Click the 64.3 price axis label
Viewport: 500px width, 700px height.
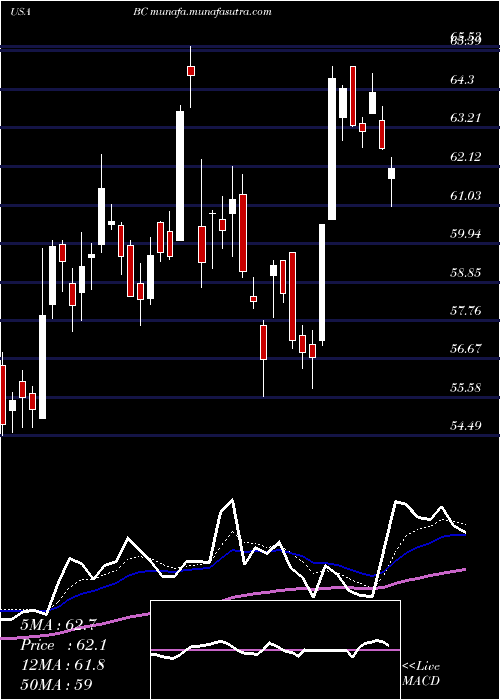pyautogui.click(x=462, y=80)
